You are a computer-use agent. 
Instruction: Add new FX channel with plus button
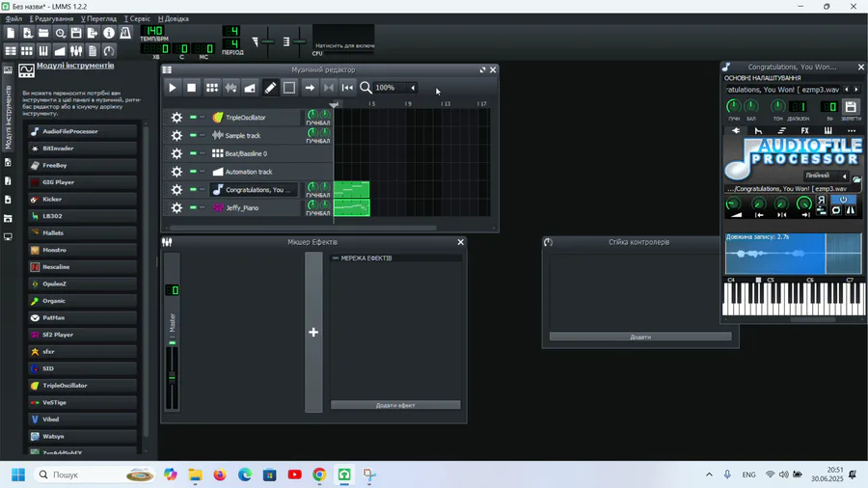(313, 332)
